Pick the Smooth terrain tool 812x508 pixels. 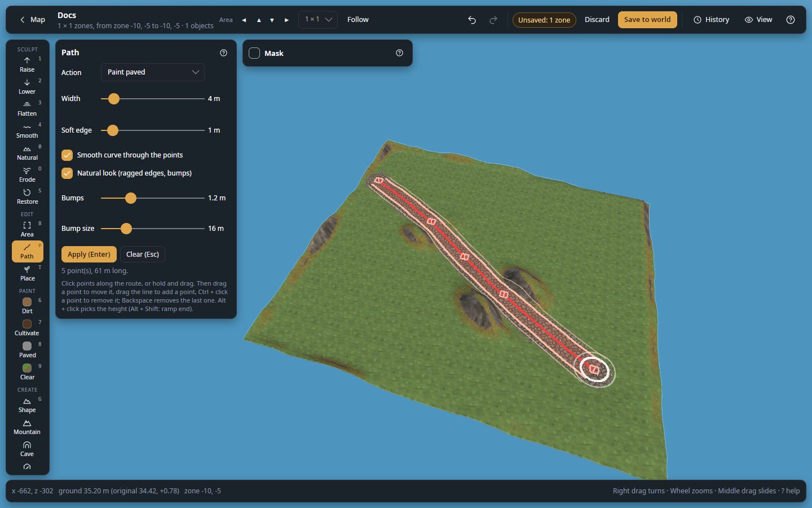(27, 130)
